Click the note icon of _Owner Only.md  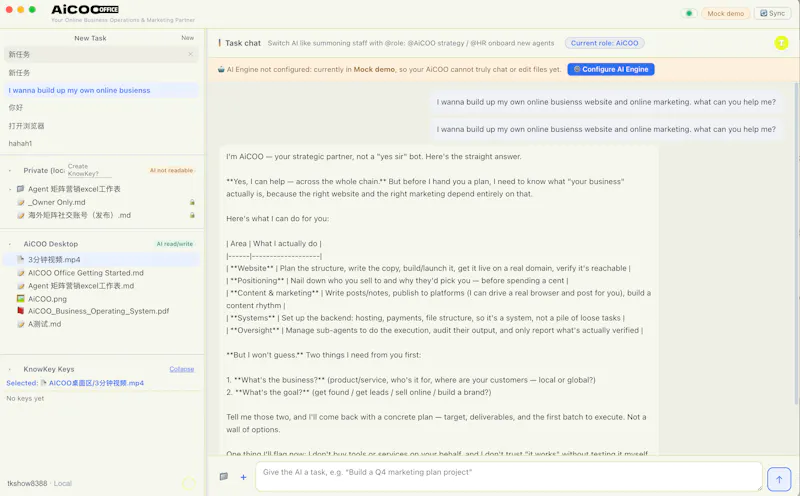pyautogui.click(x=20, y=202)
